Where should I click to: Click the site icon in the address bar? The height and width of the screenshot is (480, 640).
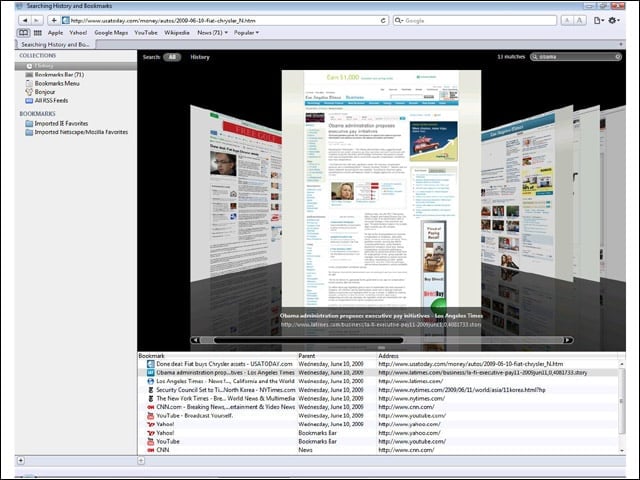coord(66,20)
